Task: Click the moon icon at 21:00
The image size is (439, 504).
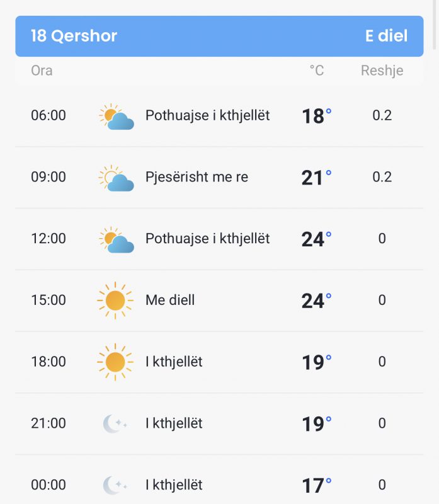Action: (115, 423)
